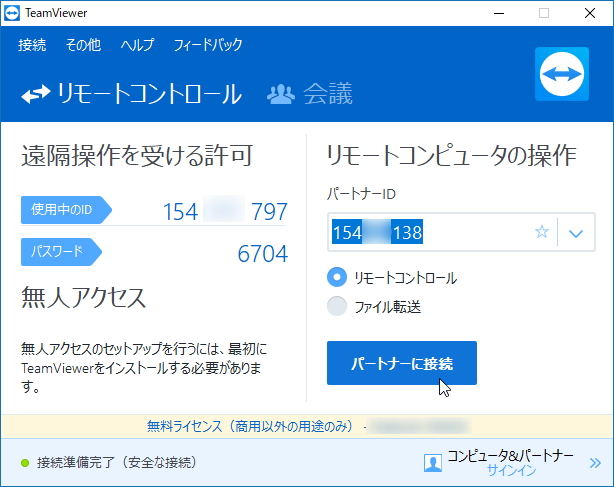Viewport: 614px width, 487px height.
Task: Click the unattended access setup description text
Action: point(144,368)
